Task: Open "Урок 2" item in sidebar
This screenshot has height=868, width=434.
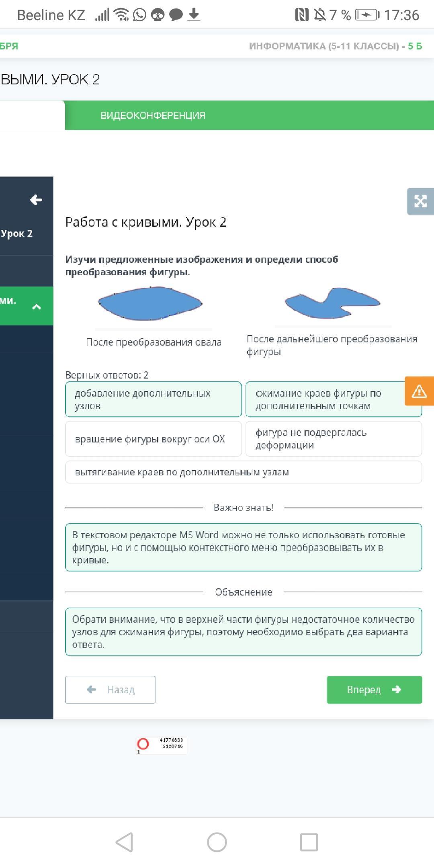Action: [17, 233]
